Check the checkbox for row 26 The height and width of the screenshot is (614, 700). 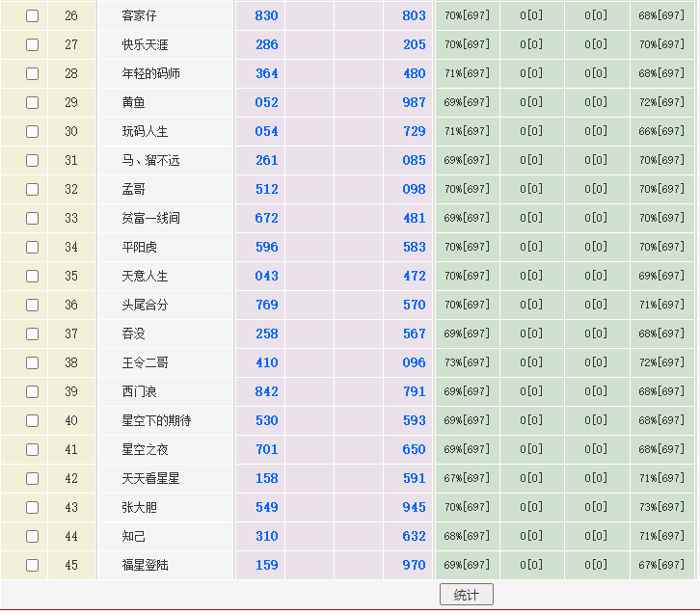pyautogui.click(x=32, y=15)
